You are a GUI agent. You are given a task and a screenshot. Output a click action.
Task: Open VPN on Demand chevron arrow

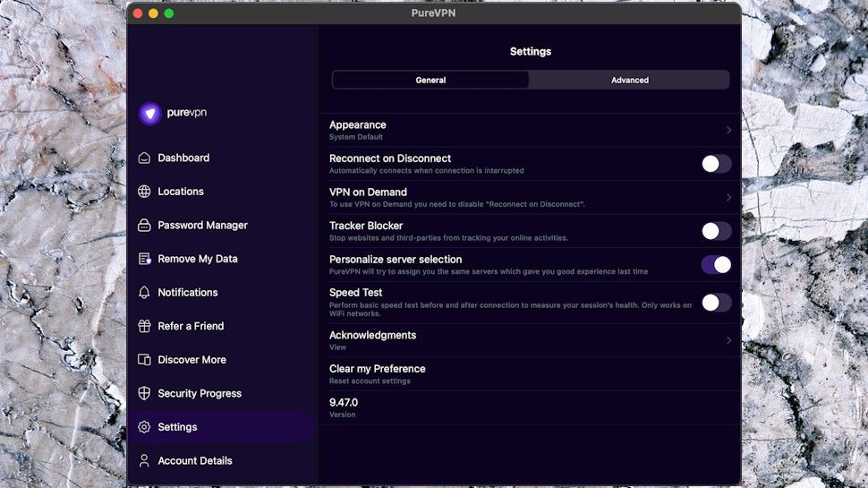[728, 197]
